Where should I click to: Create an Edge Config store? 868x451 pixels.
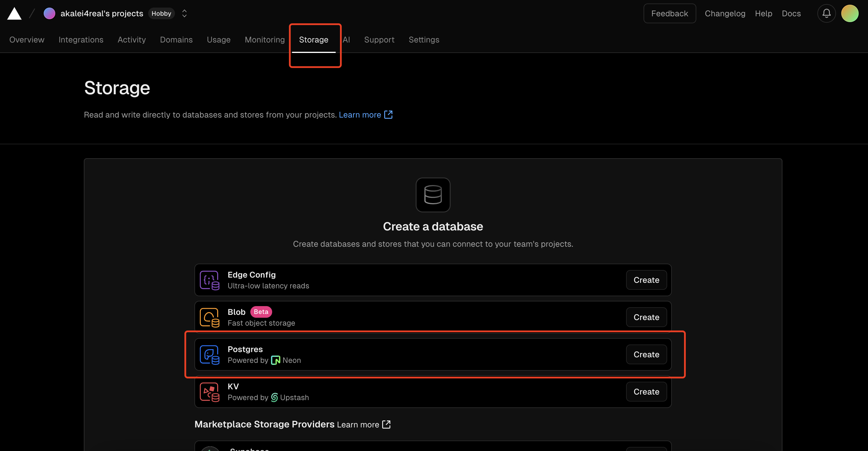(646, 280)
